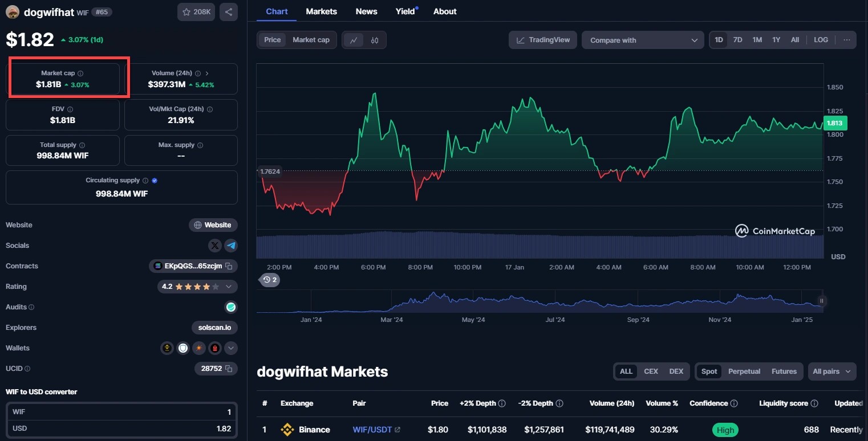
Task: Open the News tab
Action: click(x=366, y=11)
